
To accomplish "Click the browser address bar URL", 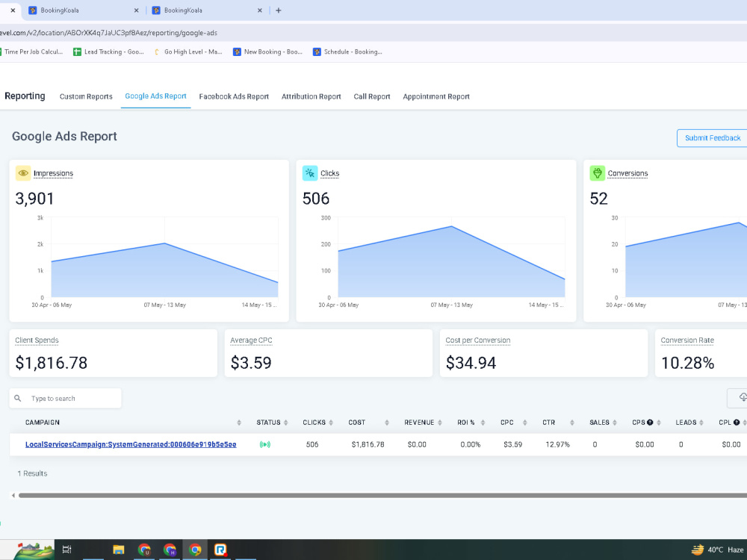I will (108, 33).
